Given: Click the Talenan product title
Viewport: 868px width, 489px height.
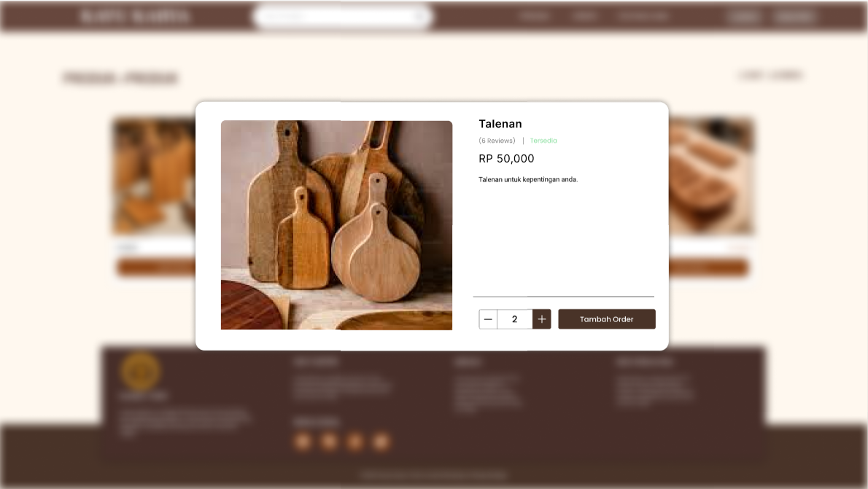Looking at the screenshot, I should 500,124.
